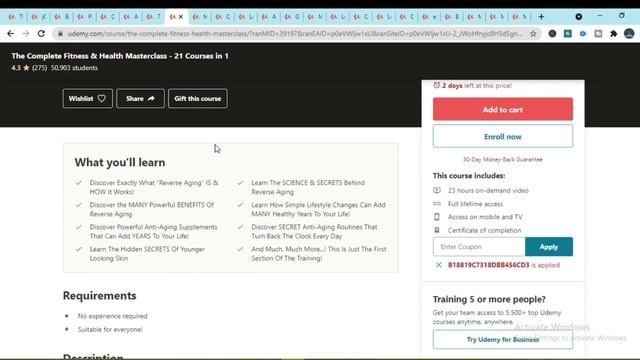Go back to the previous page
Viewport: 640px width, 360px height.
point(10,34)
